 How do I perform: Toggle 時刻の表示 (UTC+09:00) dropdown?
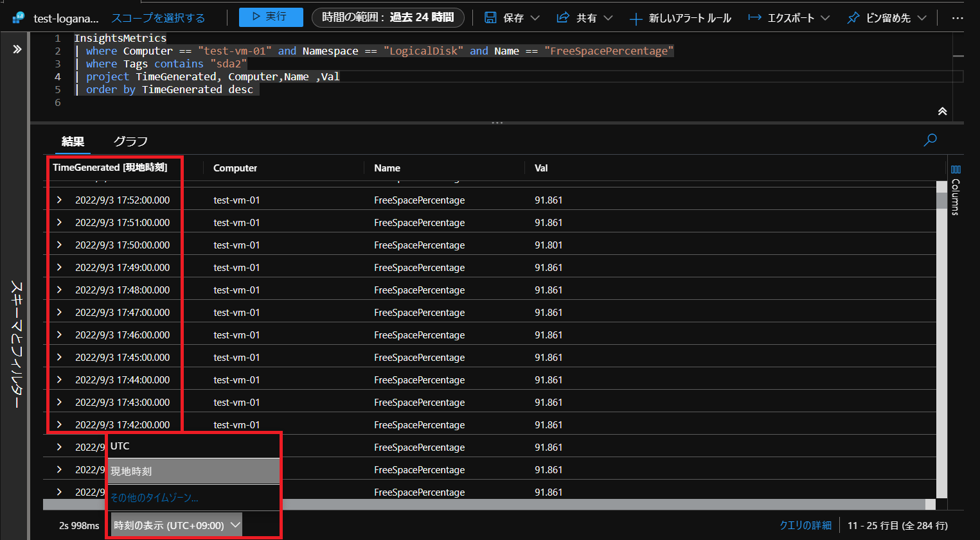177,525
